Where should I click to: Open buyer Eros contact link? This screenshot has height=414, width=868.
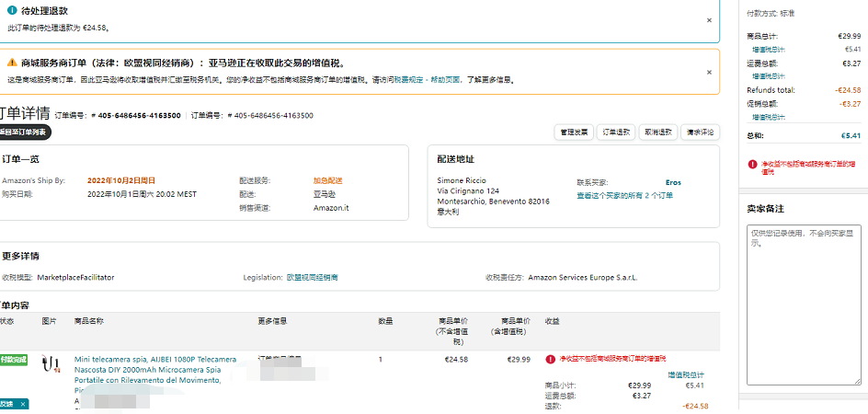click(673, 182)
